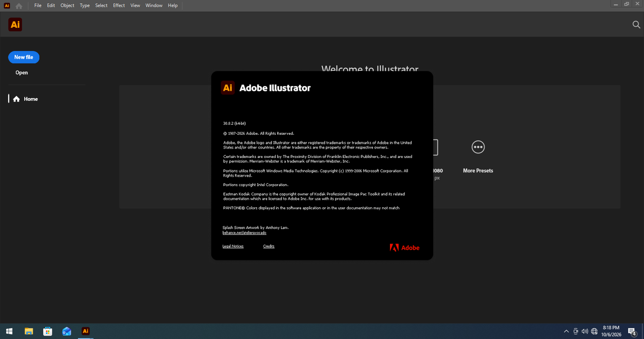Open the Object menu
Image resolution: width=644 pixels, height=339 pixels.
coord(67,6)
